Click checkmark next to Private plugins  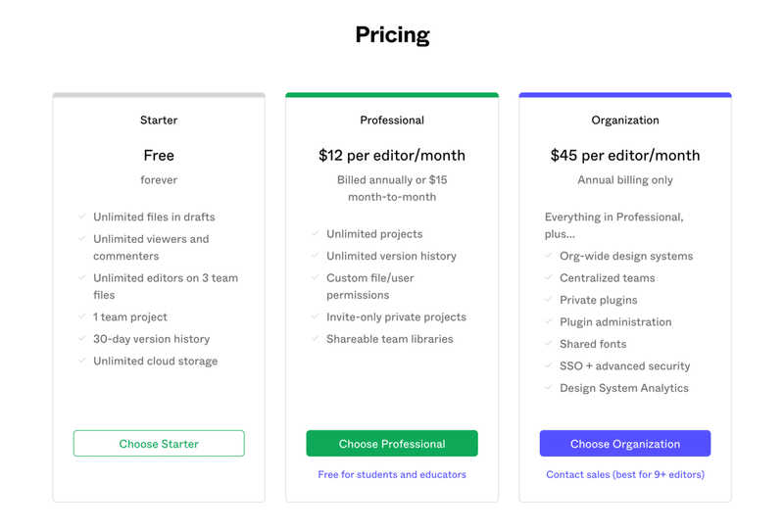549,300
